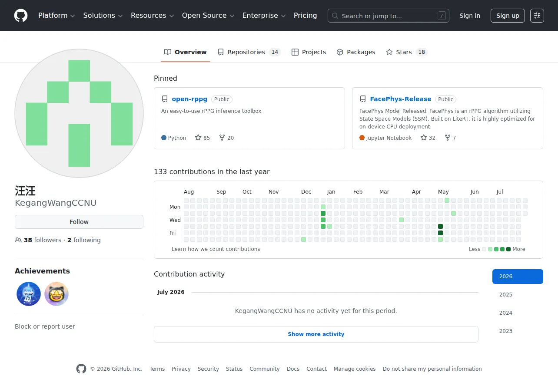The height and width of the screenshot is (392, 558).
Task: Click the star icon on FacePhys-Release card
Action: 424,138
